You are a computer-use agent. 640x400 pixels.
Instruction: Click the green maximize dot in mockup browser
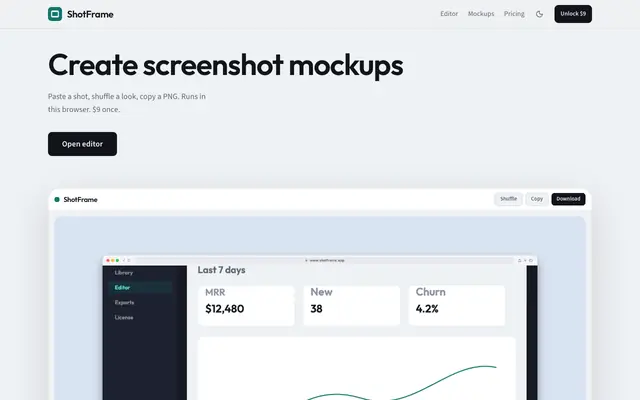118,260
